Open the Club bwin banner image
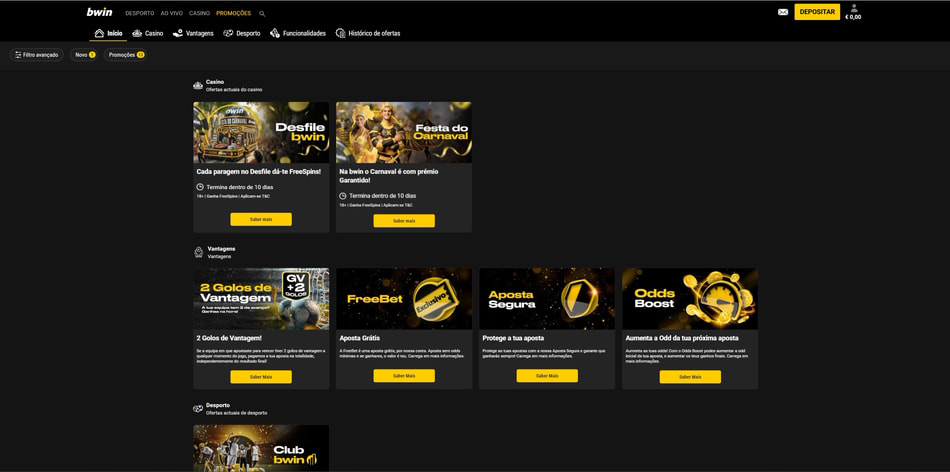950x472 pixels. point(261,448)
